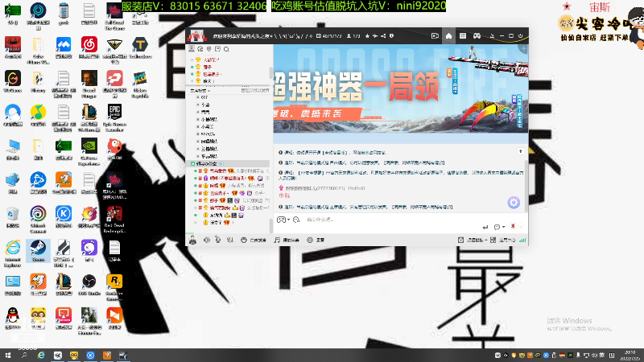Click the channel avatar in YY title bar
644x362 pixels.
tap(196, 36)
